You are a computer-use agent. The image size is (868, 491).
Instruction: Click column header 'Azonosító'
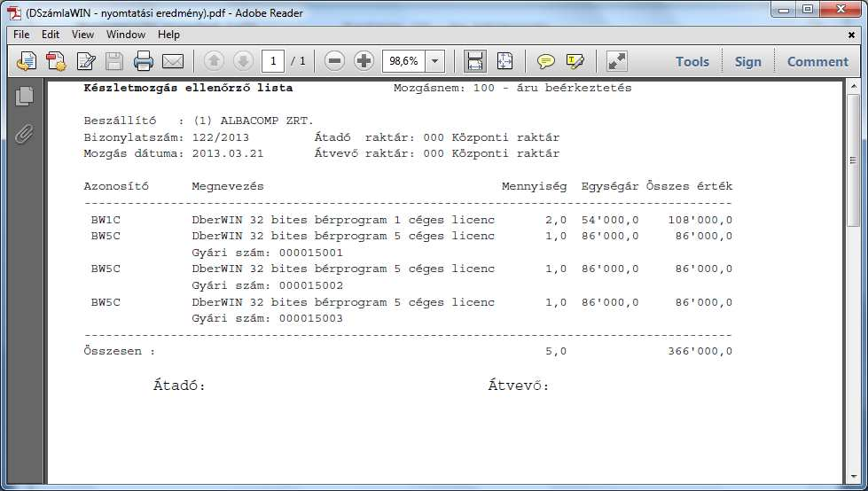(x=116, y=186)
